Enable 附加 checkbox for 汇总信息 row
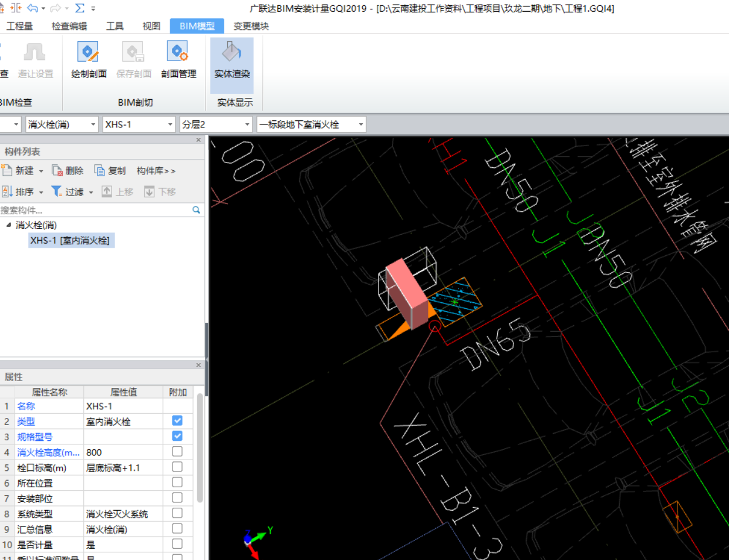 point(177,528)
